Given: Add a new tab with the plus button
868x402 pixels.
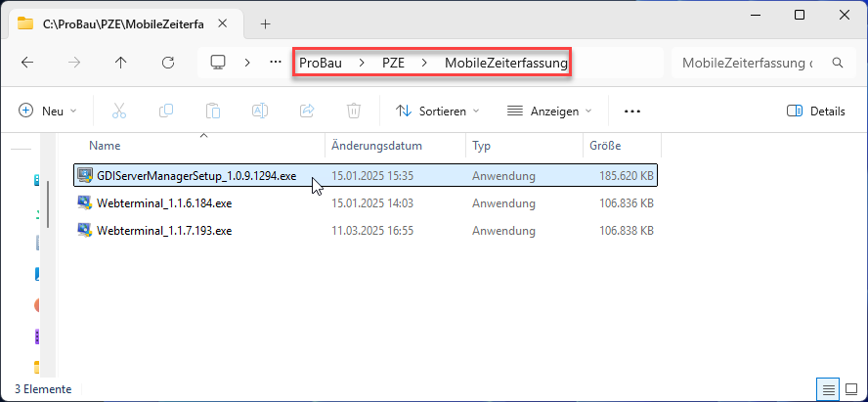Looking at the screenshot, I should [x=266, y=23].
